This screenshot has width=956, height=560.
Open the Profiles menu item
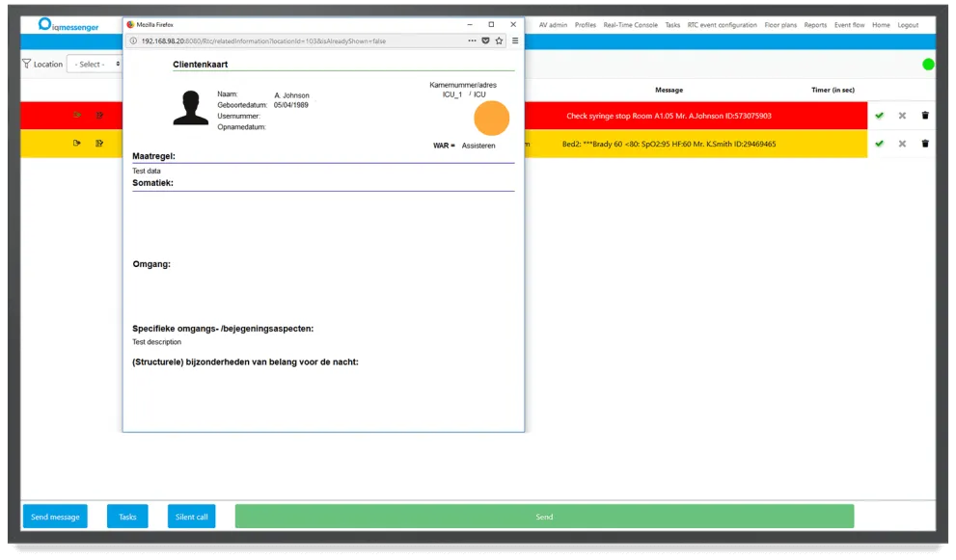click(586, 25)
